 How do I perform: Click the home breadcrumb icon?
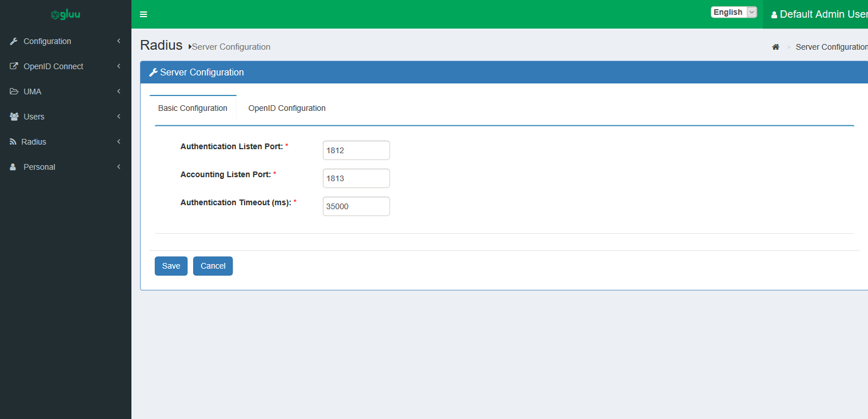tap(775, 47)
